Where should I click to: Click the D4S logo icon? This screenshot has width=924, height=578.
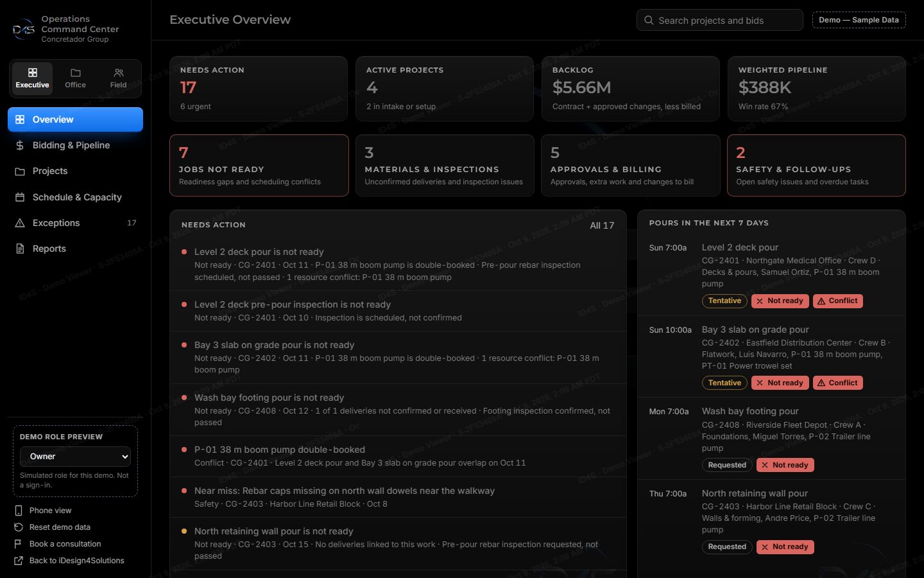point(24,29)
